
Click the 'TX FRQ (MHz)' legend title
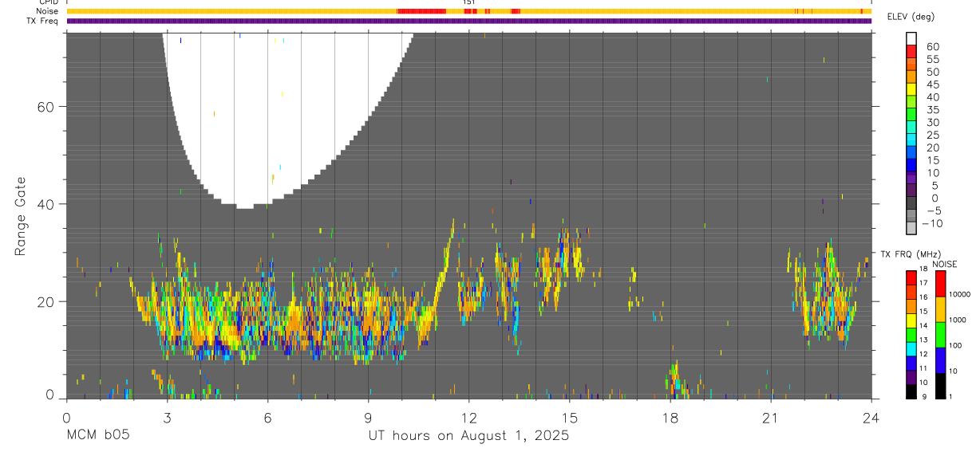pyautogui.click(x=908, y=254)
